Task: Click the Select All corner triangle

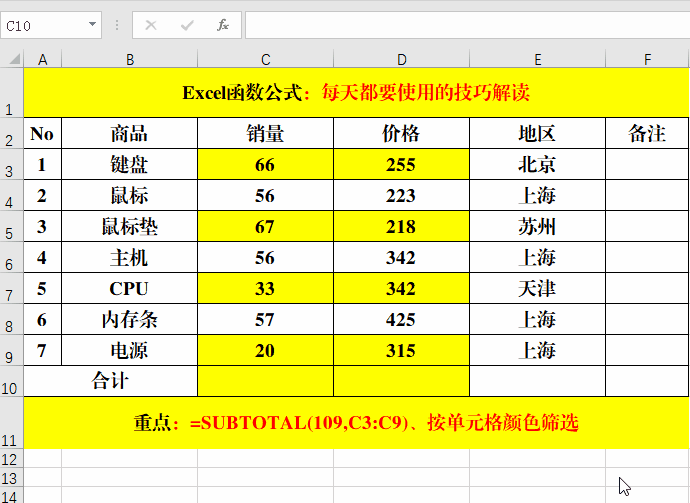Action: (x=15, y=59)
